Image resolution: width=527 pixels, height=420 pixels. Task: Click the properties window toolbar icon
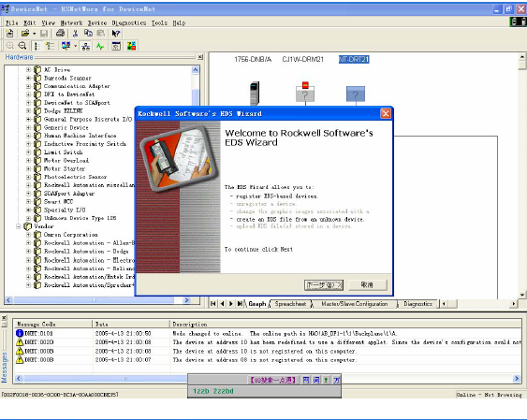(x=116, y=46)
